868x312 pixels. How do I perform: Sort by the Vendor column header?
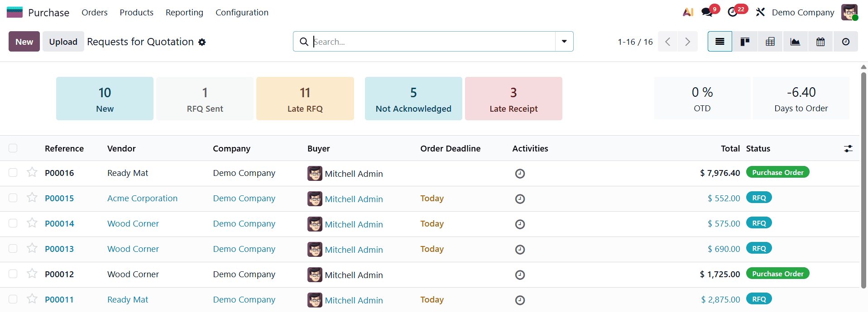(121, 148)
